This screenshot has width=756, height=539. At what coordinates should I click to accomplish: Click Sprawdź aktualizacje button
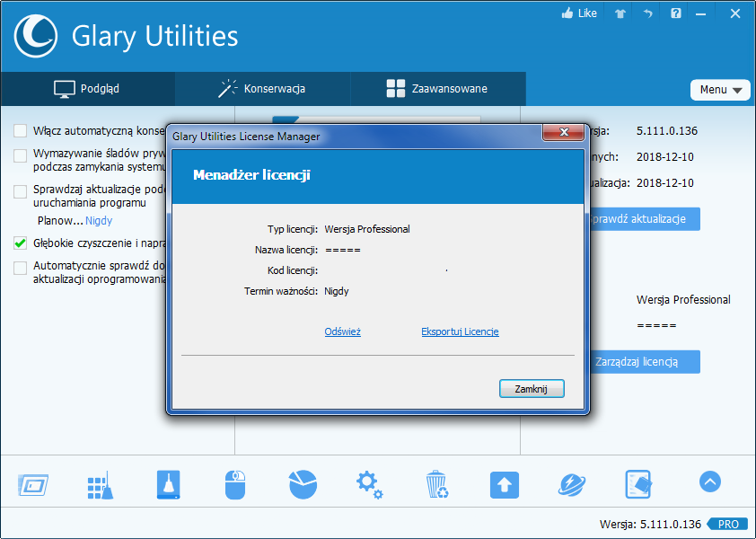[x=645, y=219]
